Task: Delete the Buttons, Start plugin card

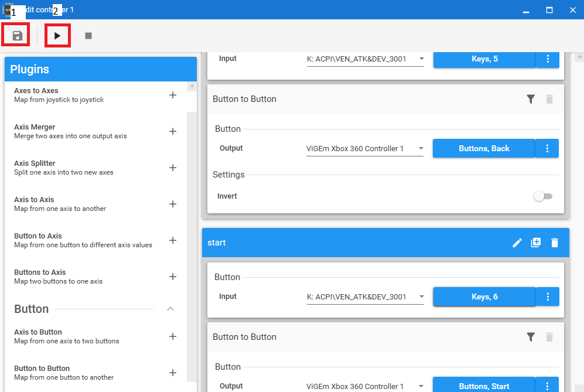Action: [549, 337]
